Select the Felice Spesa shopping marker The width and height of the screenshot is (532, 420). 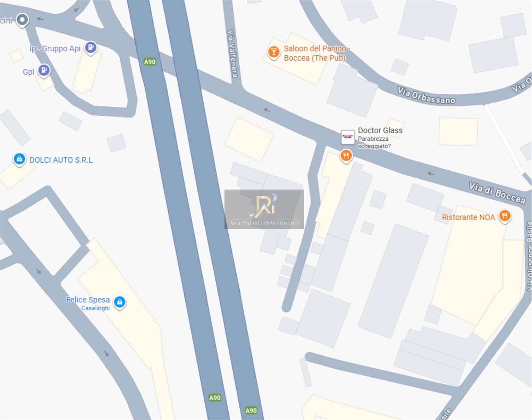coord(120,302)
